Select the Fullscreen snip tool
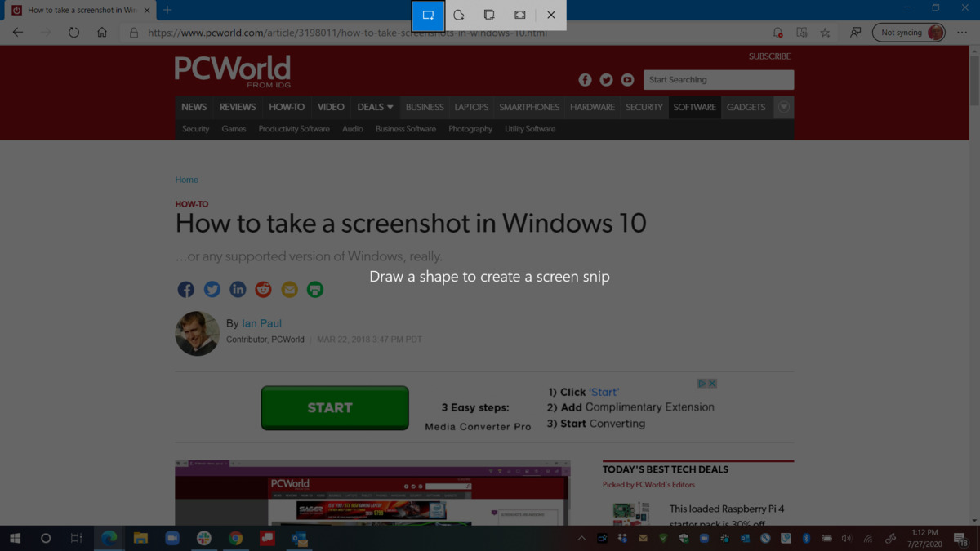The width and height of the screenshot is (980, 551). point(519,14)
